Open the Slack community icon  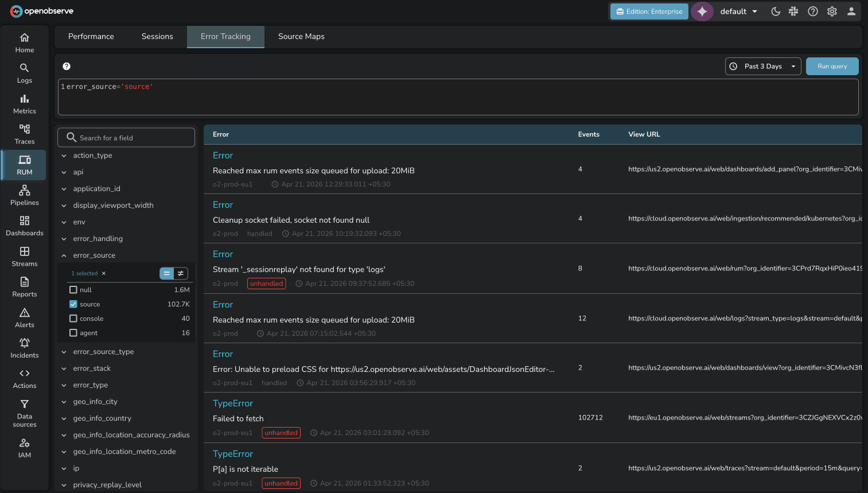[x=793, y=11]
